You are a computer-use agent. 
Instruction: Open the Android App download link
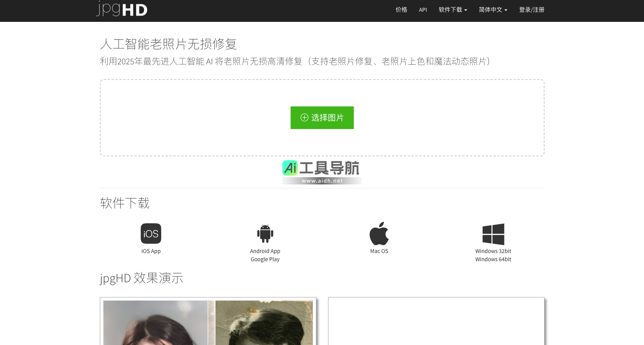[x=265, y=251]
